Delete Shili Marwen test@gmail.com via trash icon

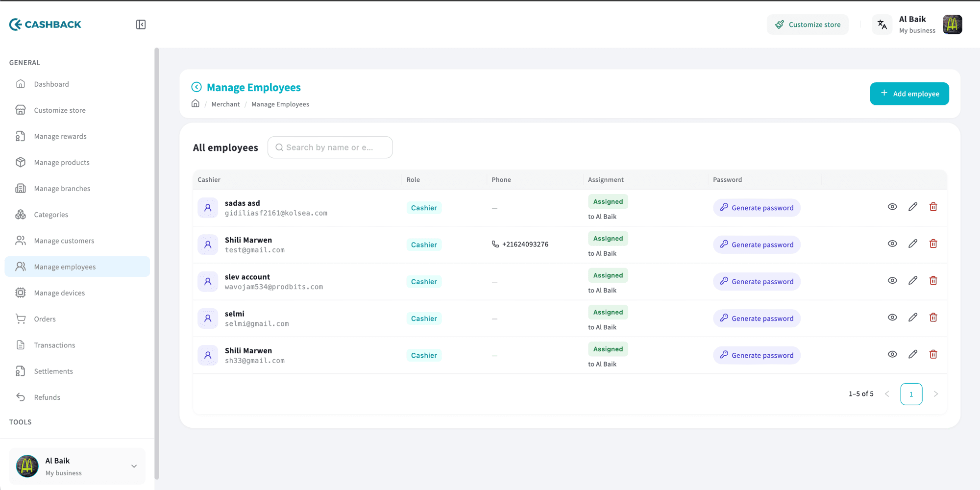(933, 244)
